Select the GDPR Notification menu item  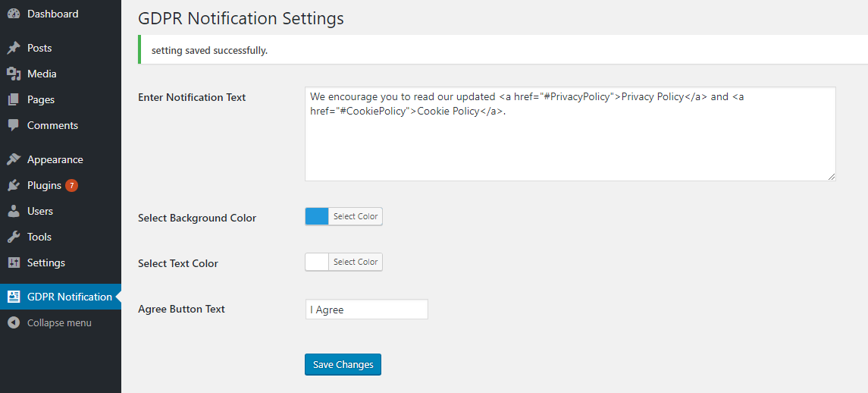coord(61,297)
